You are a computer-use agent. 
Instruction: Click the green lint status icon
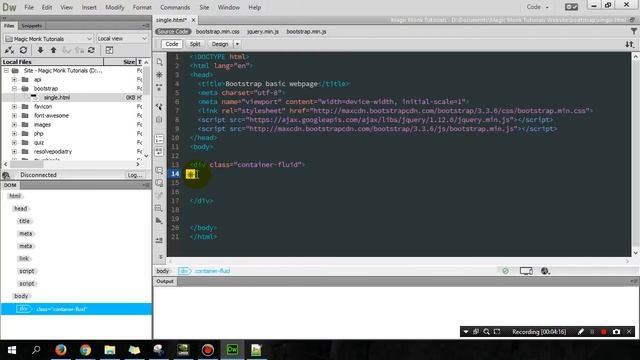pos(505,271)
